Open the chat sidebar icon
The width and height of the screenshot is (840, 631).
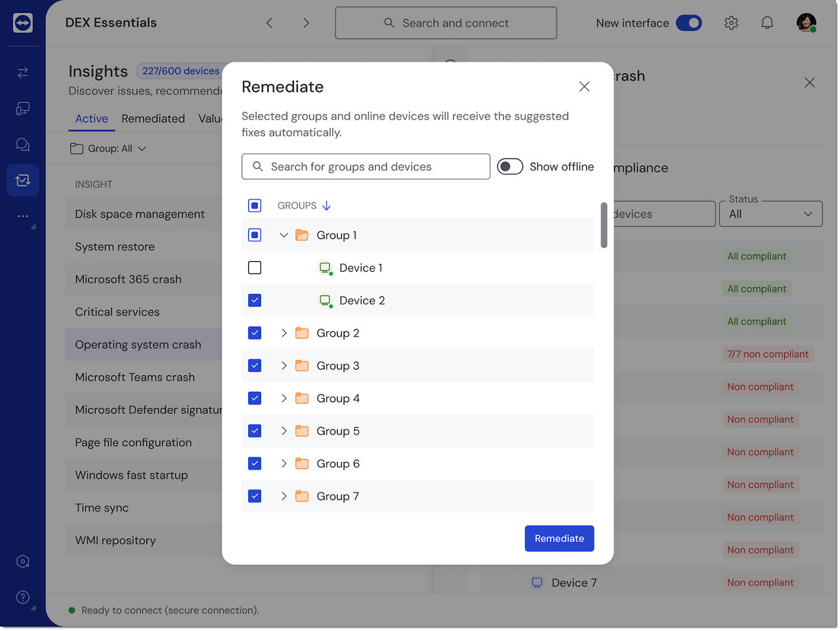pos(23,144)
